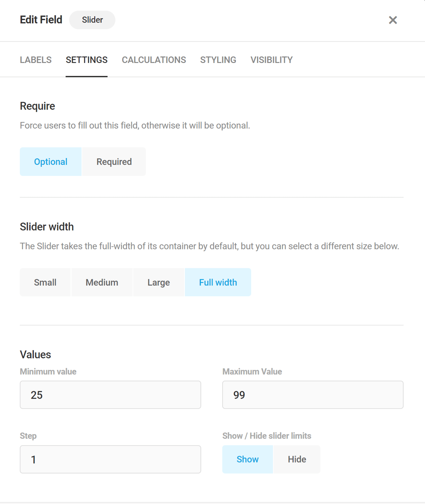Screen dimensions: 425x504
Task: Close the Edit Field dialog
Action: click(x=393, y=20)
